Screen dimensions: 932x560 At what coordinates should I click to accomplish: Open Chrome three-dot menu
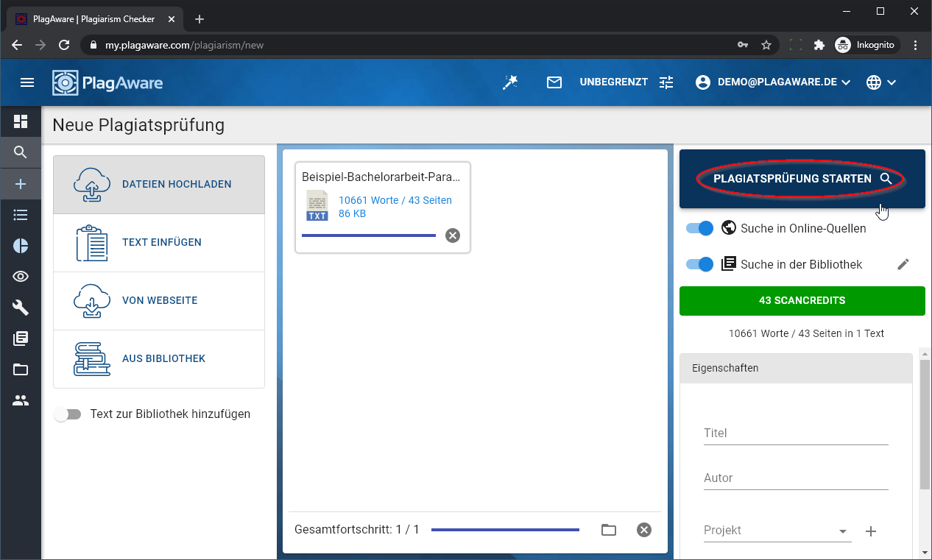click(x=916, y=45)
